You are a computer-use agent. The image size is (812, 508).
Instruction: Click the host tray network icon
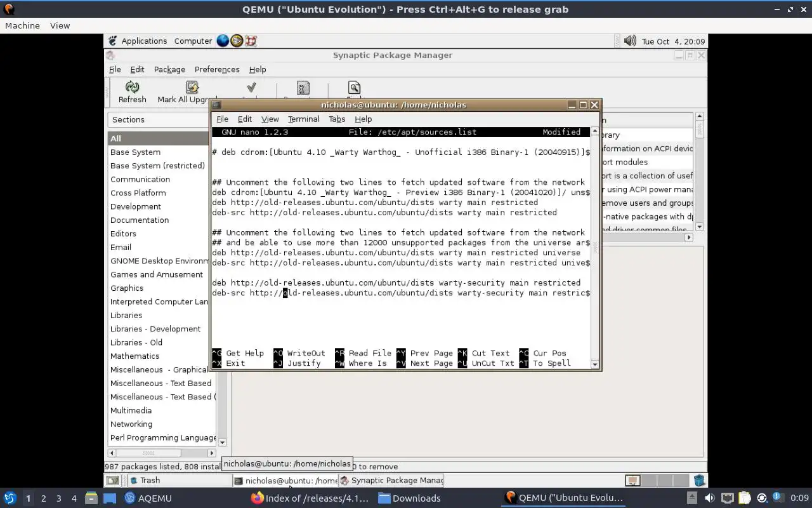click(727, 498)
